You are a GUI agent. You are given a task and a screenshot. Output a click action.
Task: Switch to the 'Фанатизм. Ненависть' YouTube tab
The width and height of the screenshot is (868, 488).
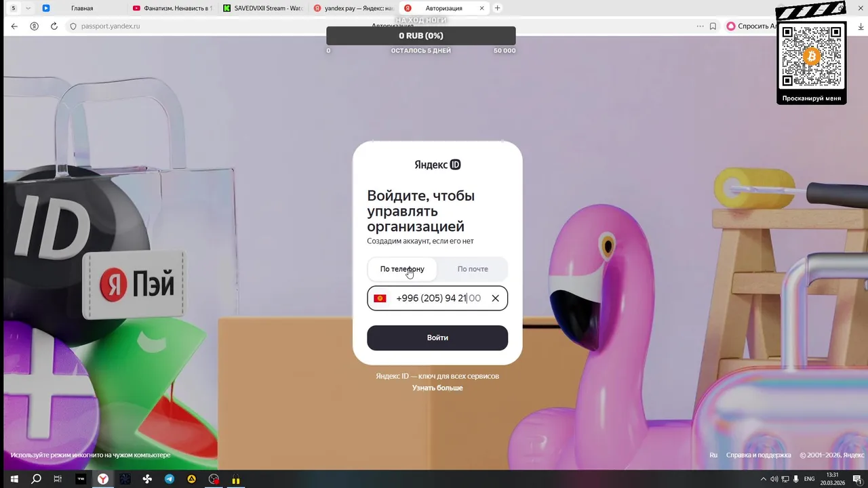click(x=172, y=8)
